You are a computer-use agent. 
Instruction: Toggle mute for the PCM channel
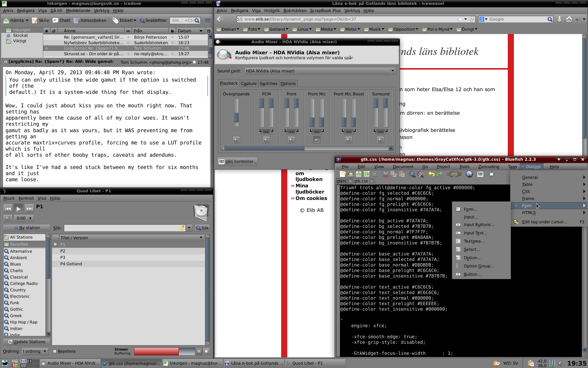(x=266, y=140)
